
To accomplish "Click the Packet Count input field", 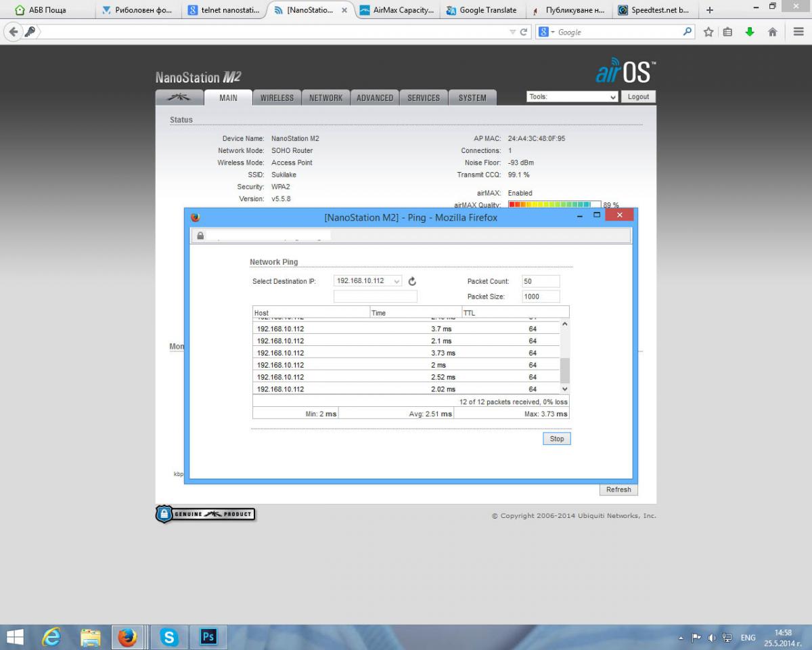I will (541, 281).
